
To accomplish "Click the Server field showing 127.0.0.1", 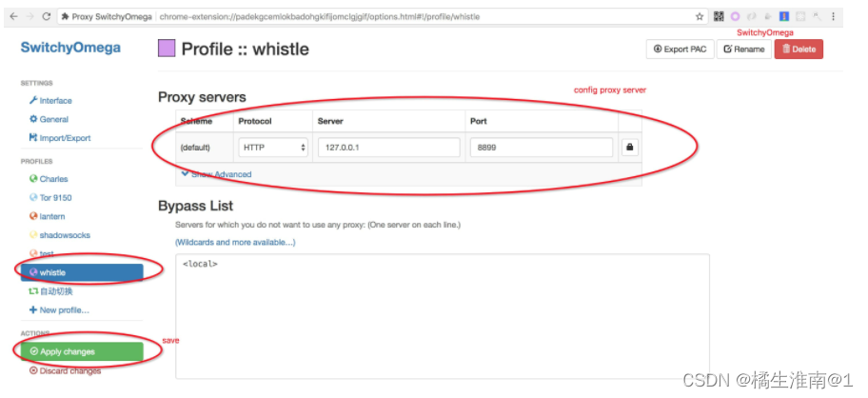I will (x=389, y=148).
